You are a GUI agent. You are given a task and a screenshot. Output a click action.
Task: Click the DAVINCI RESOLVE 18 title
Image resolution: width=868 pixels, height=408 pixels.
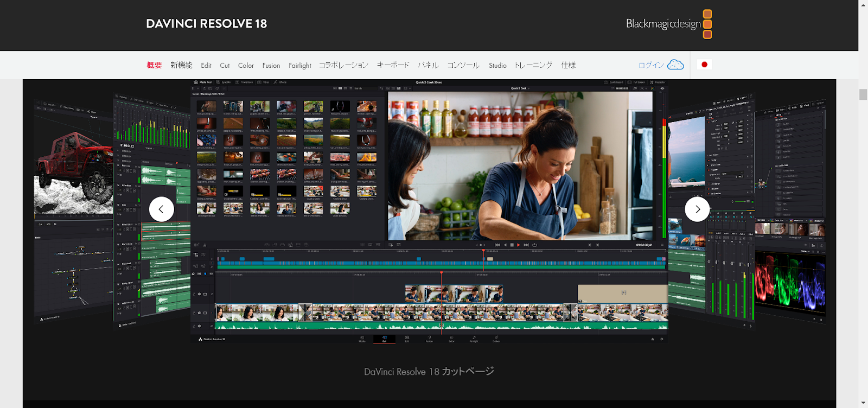coord(207,24)
